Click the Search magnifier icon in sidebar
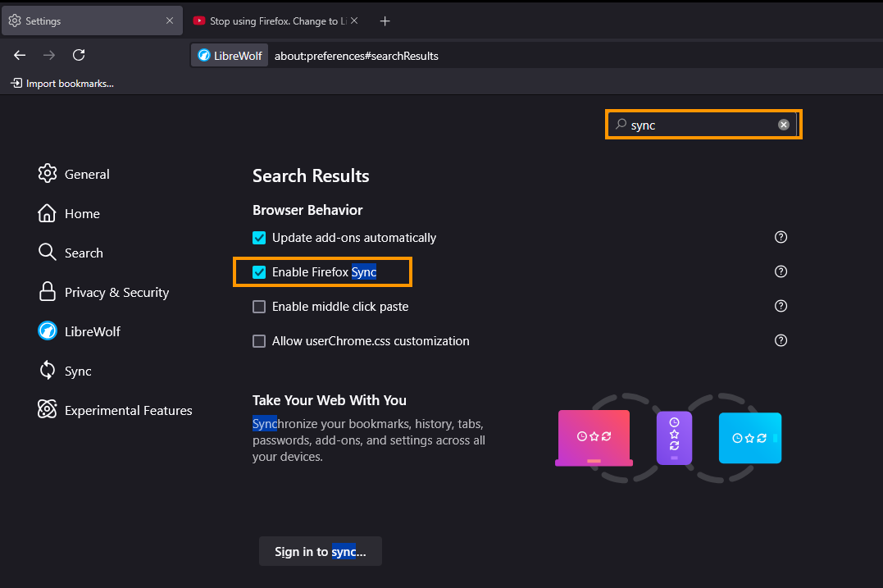Viewport: 883px width, 588px height. 48,253
